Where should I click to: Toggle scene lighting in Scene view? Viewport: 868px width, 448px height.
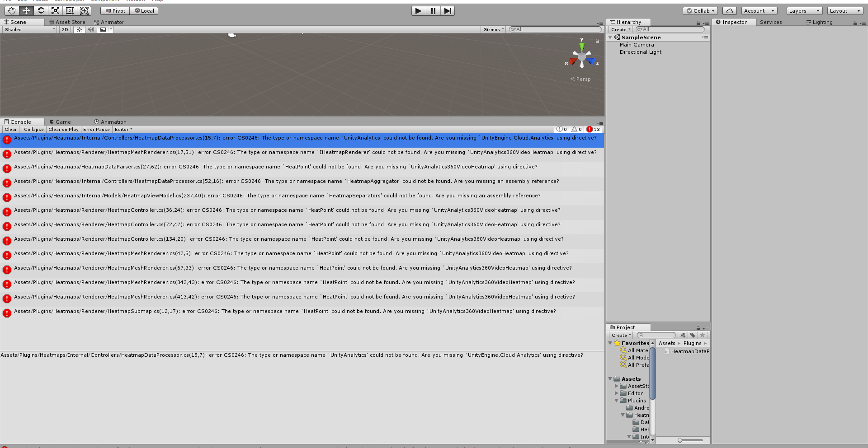pyautogui.click(x=80, y=29)
